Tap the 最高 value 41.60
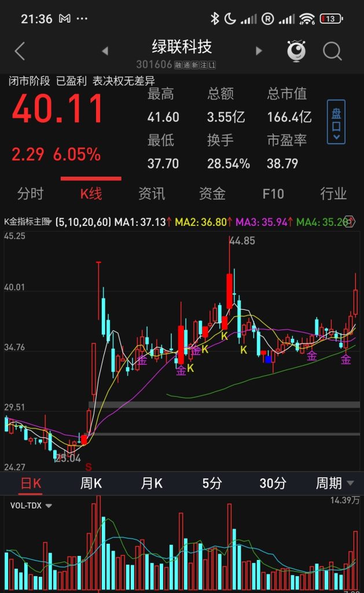Image resolution: width=364 pixels, height=593 pixels. coord(163,117)
